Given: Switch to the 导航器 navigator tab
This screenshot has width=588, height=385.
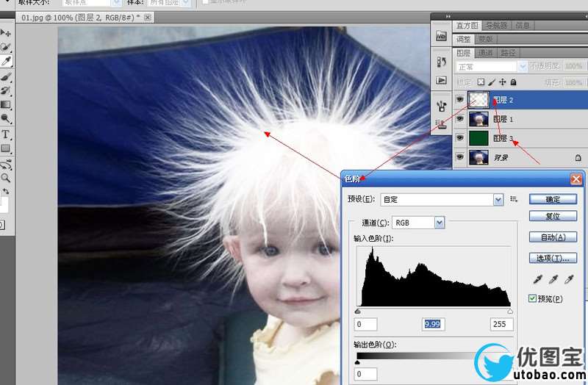Looking at the screenshot, I should pos(496,26).
